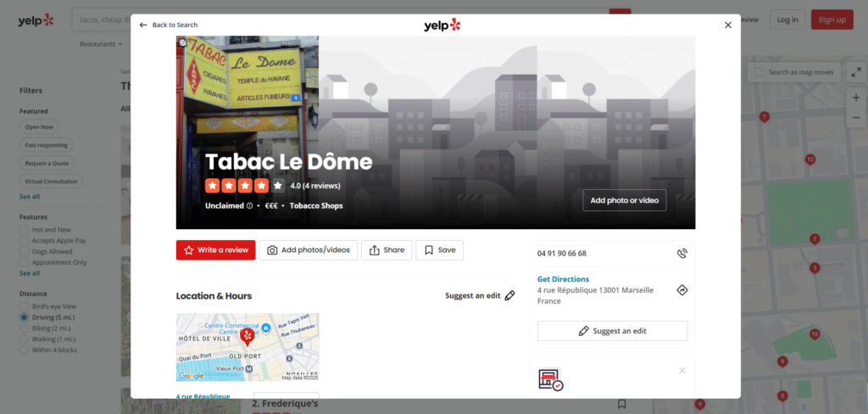Image resolution: width=868 pixels, height=414 pixels.
Task: Click the Suggest an edit sidebar button
Action: click(612, 331)
